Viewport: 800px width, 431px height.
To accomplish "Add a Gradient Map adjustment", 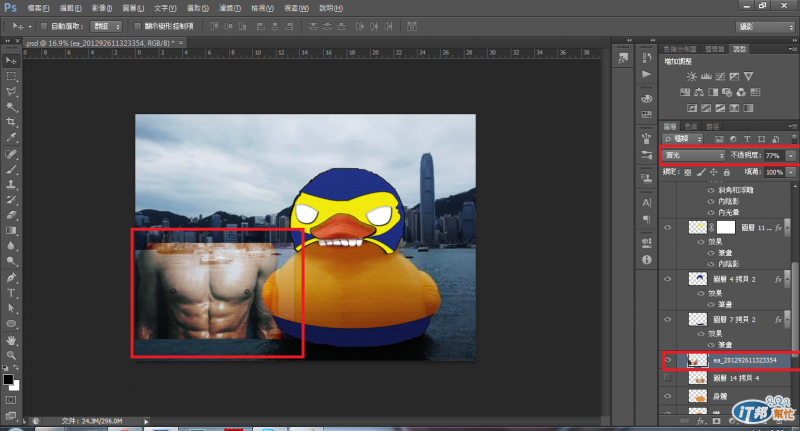I will [748, 108].
